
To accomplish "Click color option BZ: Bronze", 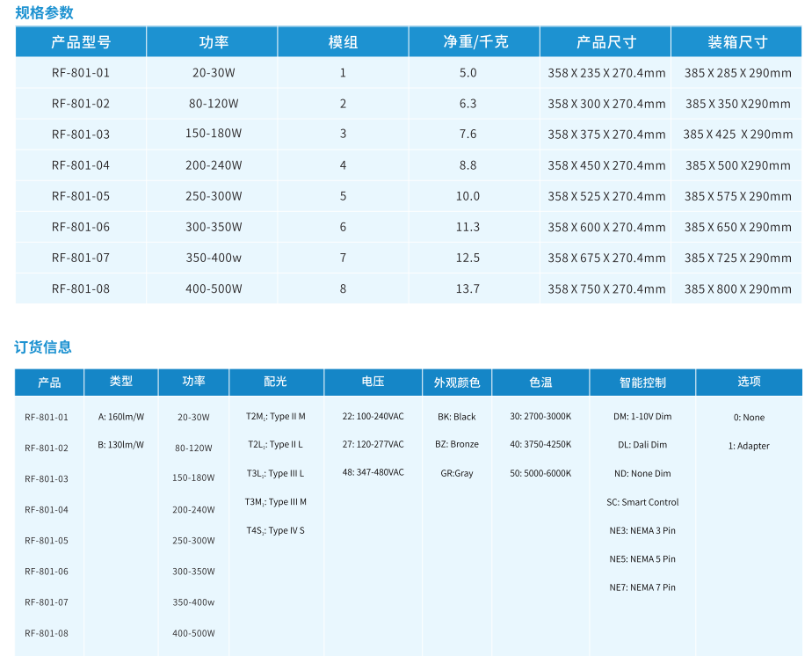I will click(x=457, y=444).
